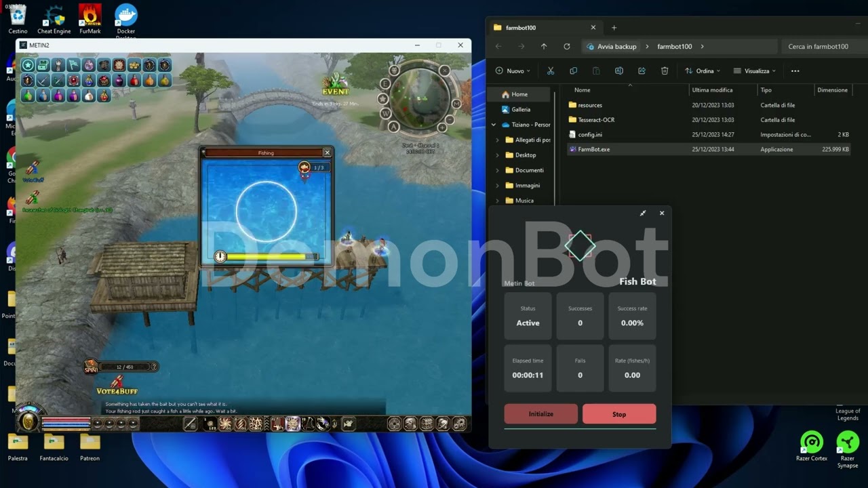Open the settings gears icon in Metin2 taskbar

tap(459, 424)
